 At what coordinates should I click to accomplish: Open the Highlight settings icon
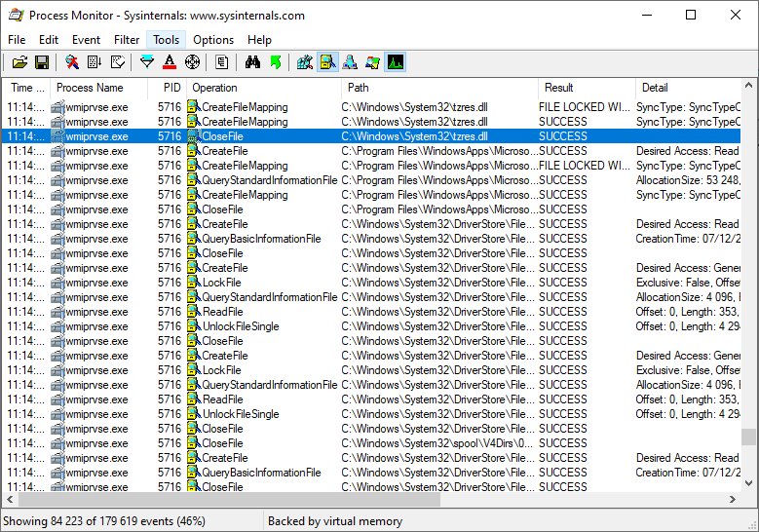[170, 62]
